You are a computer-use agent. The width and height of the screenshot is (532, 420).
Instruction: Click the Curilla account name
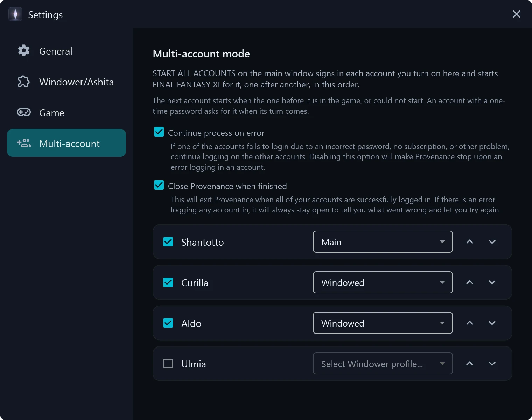pyautogui.click(x=195, y=283)
